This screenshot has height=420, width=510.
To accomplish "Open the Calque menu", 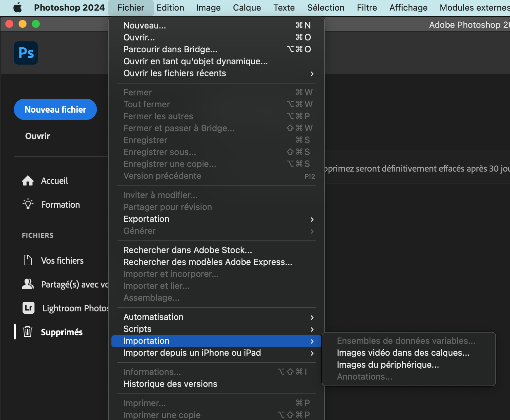I will click(247, 8).
